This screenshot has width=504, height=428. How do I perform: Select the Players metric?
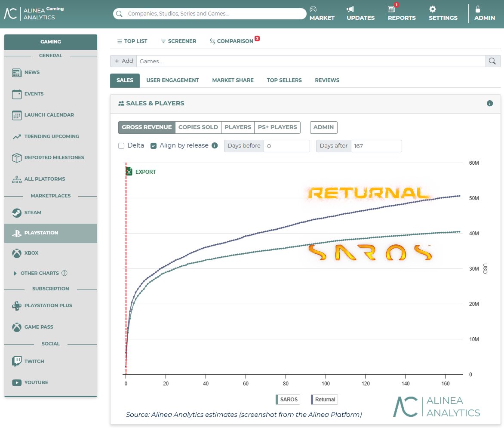click(238, 127)
